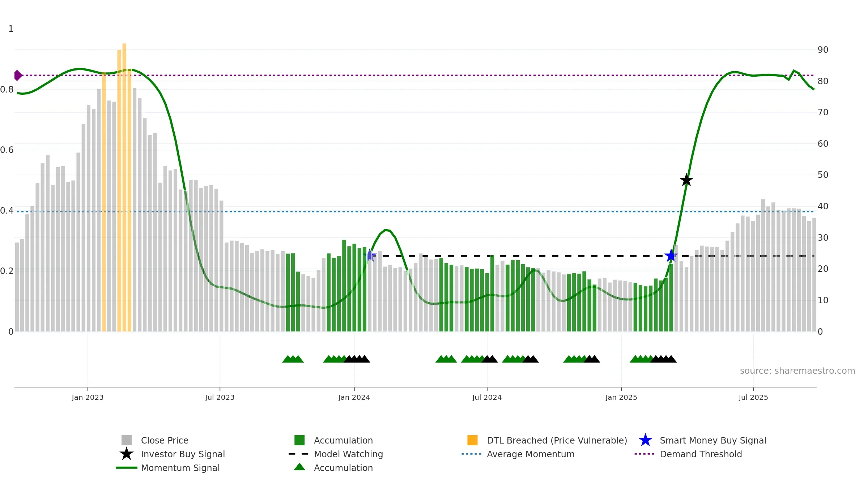The width and height of the screenshot is (868, 488).
Task: Click the blue star marker near Jan 2024
Action: pyautogui.click(x=370, y=256)
